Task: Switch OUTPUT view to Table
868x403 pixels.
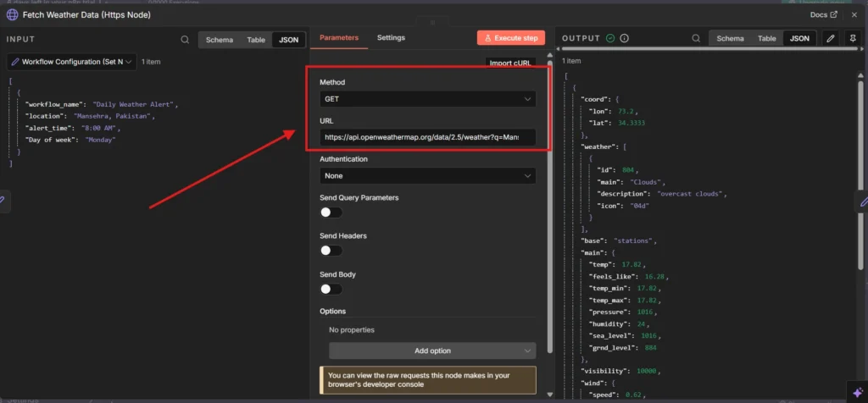Action: (x=766, y=39)
